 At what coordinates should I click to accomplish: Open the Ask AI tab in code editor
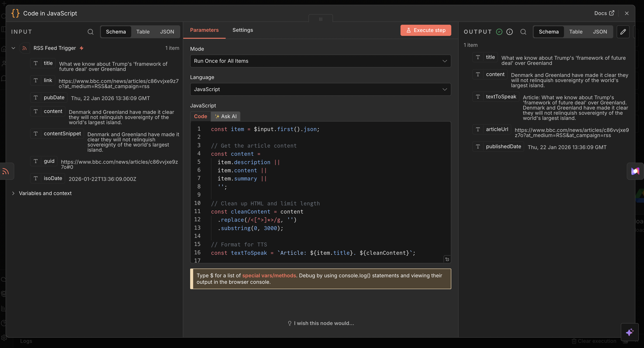click(x=225, y=116)
